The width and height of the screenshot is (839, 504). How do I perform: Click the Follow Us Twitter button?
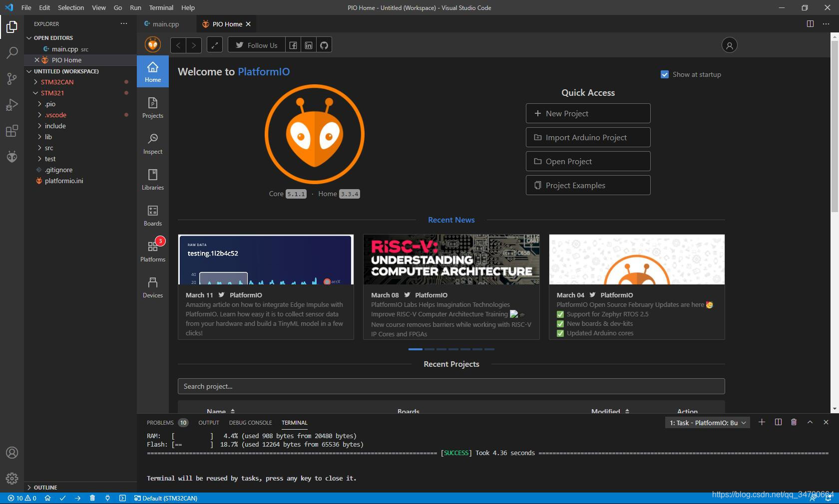click(257, 45)
